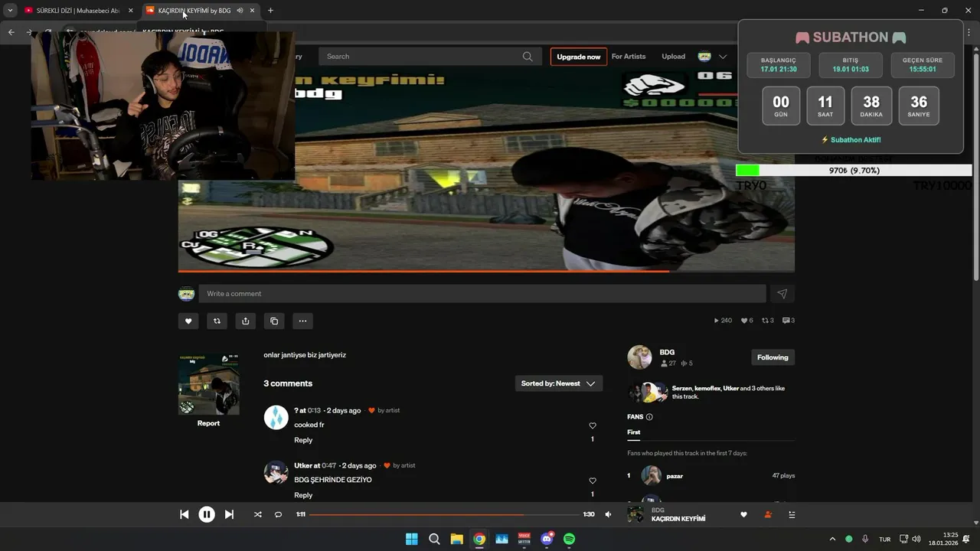
Task: Close the SÜREKLİ DİZİ tab
Action: [130, 11]
